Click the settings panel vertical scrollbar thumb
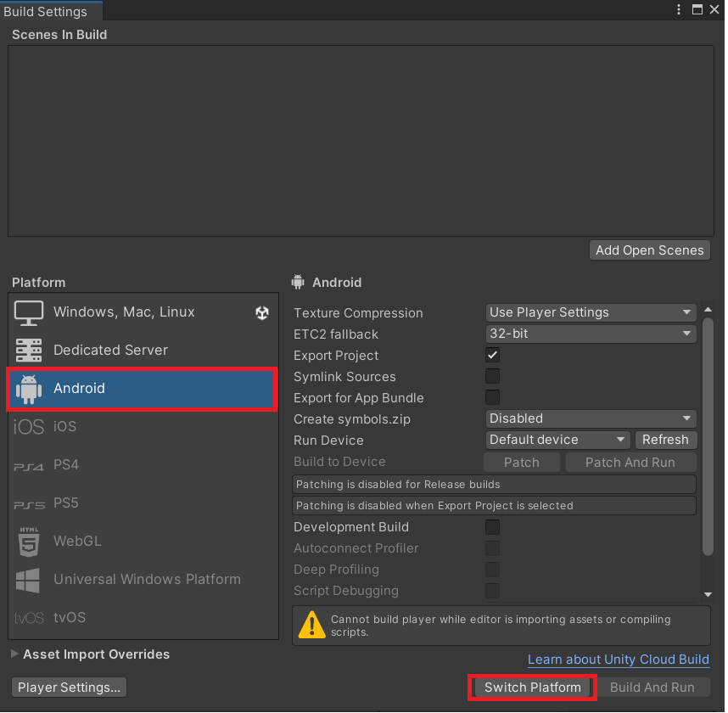 click(708, 436)
